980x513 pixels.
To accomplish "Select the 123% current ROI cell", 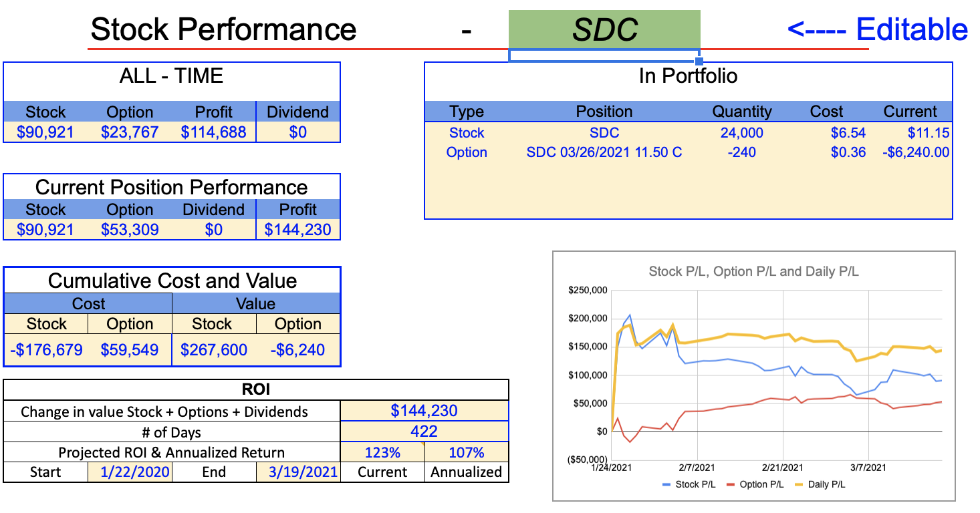I will click(382, 452).
